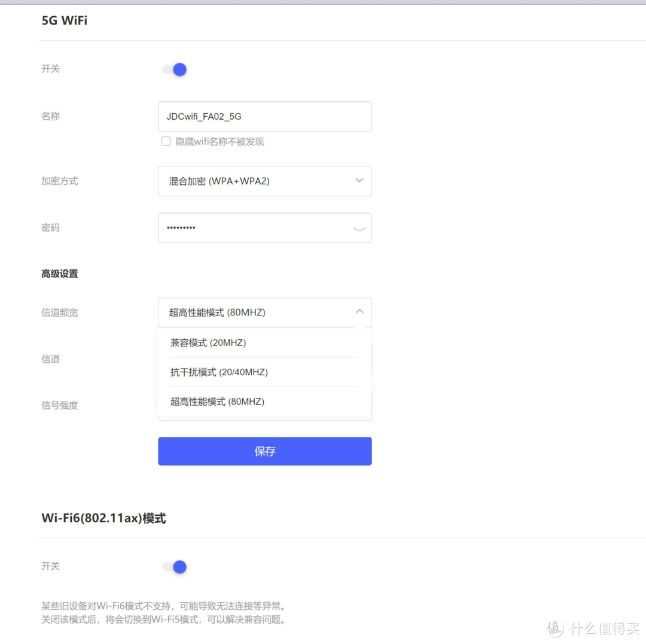Click the masked 密码 password field
This screenshot has height=644, width=646.
click(x=251, y=227)
